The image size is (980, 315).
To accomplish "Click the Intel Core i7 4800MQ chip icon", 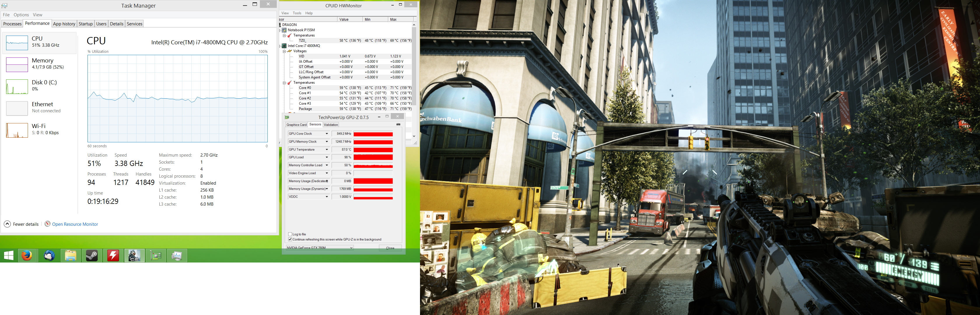I will 284,46.
